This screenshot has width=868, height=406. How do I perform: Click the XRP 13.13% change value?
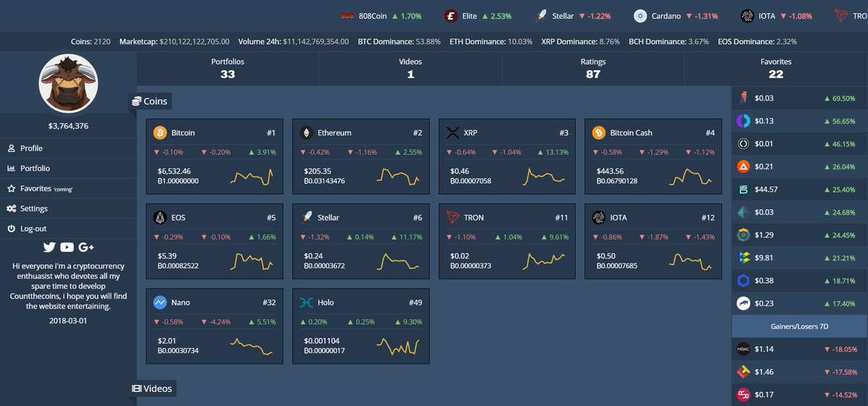[x=554, y=153]
